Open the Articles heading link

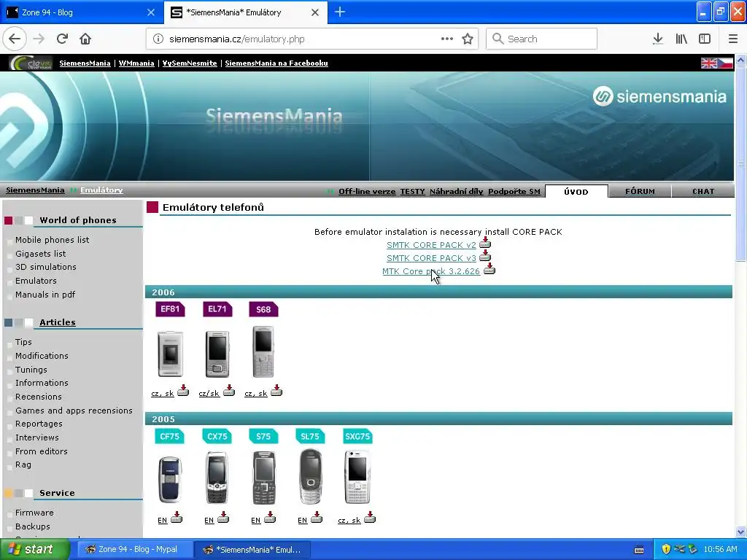tap(57, 322)
